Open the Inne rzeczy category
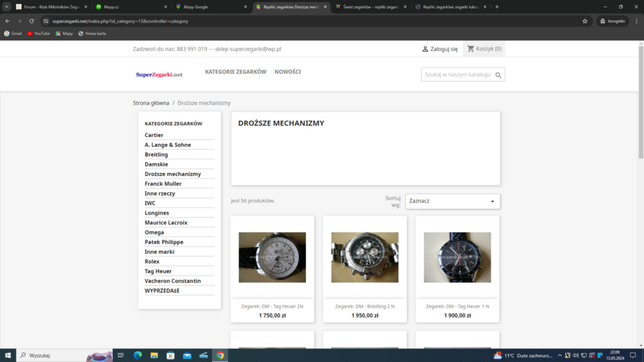The width and height of the screenshot is (644, 362). 160,193
